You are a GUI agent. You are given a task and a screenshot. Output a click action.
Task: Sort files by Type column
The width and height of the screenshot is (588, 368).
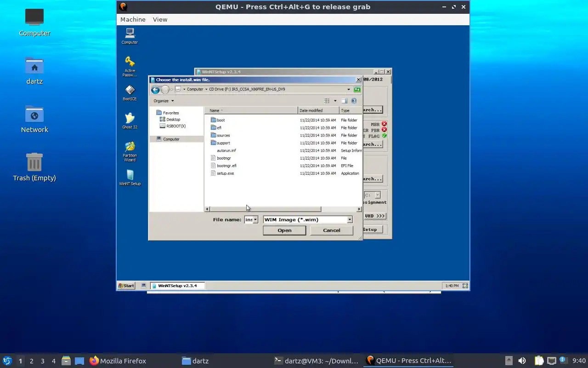351,110
